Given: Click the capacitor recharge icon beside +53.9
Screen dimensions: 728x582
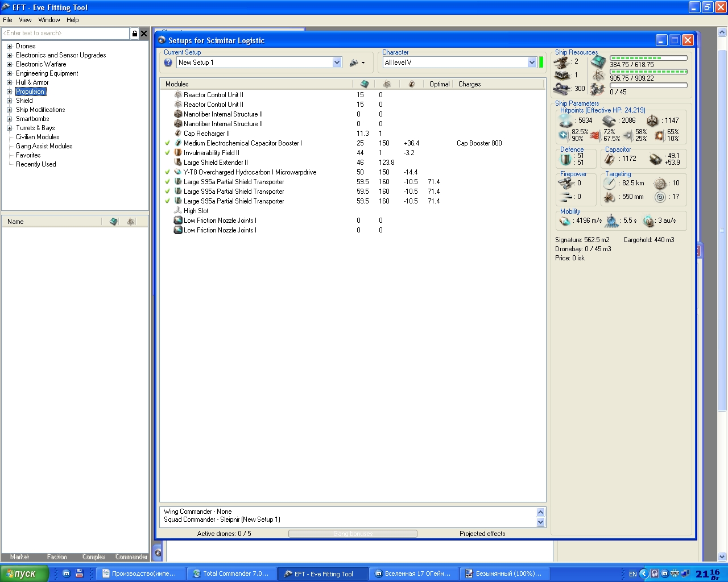Looking at the screenshot, I should point(656,159).
